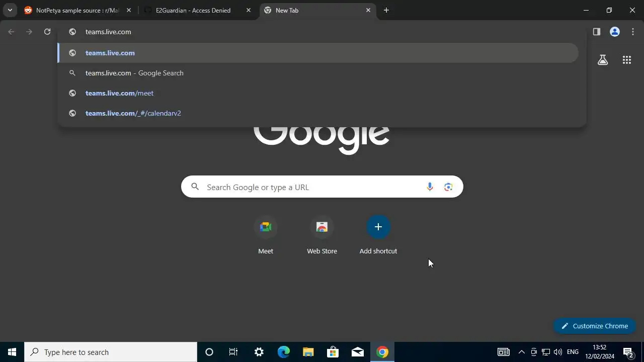This screenshot has height=362, width=644.
Task: Click the Chrome taskbar icon
Action: coord(382,352)
